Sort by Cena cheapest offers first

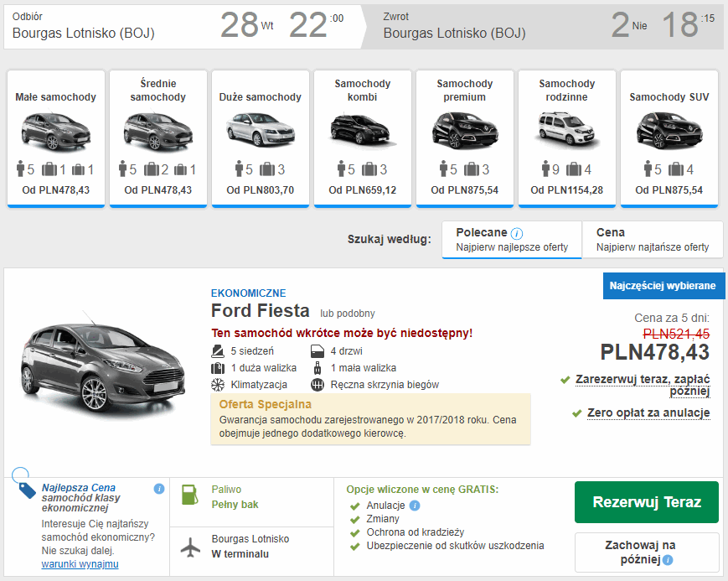coord(653,240)
